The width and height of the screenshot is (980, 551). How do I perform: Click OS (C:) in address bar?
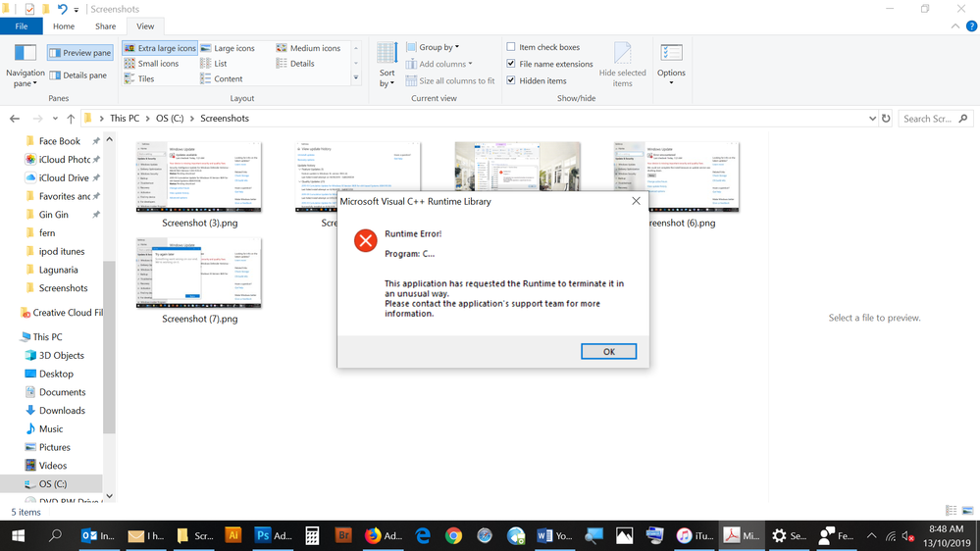[x=170, y=118]
